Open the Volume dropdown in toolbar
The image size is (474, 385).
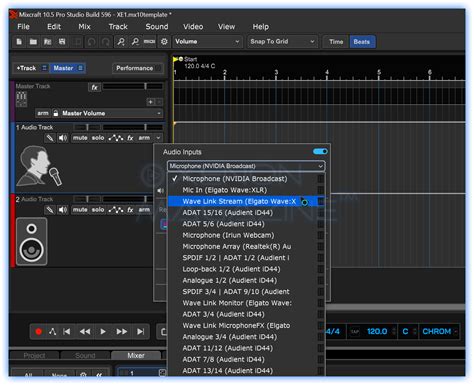[207, 42]
